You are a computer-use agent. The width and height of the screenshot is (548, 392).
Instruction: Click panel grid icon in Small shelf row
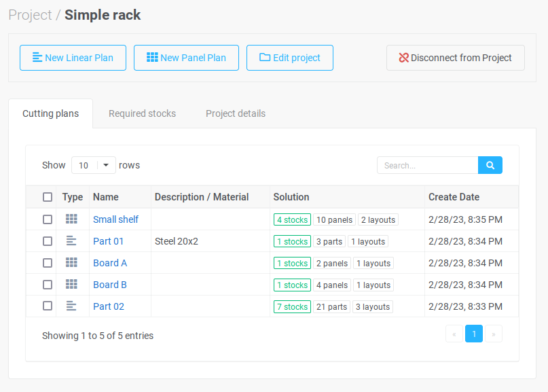coord(72,219)
